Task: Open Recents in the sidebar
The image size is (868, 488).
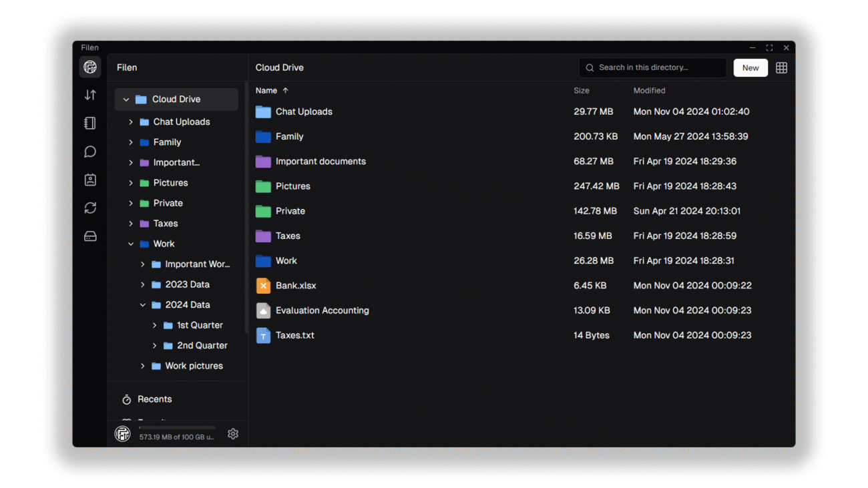Action: click(x=154, y=399)
